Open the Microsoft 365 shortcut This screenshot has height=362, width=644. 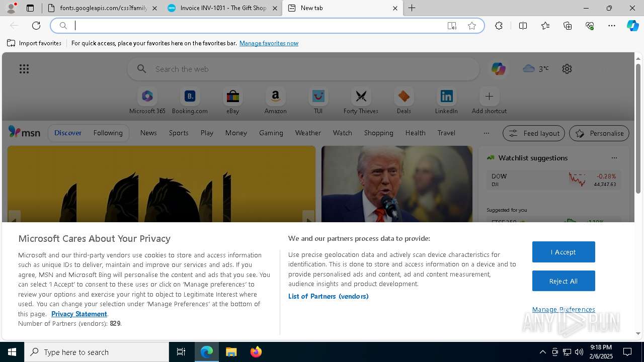point(147,101)
